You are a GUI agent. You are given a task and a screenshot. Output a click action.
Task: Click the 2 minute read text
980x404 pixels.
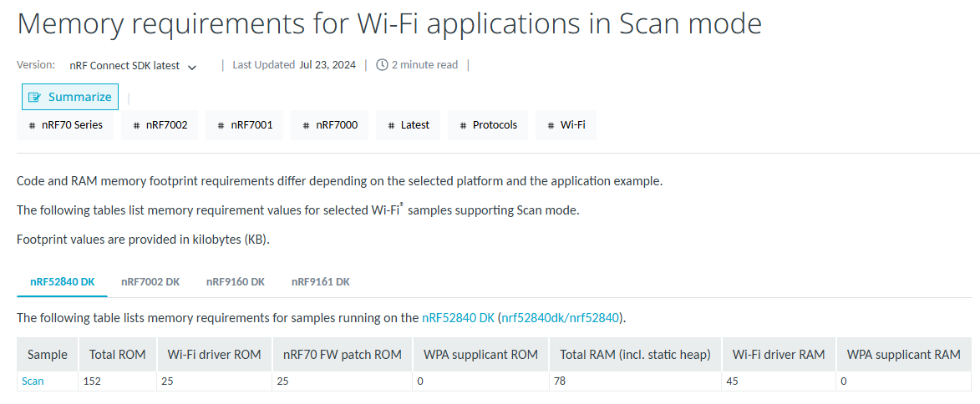[x=425, y=65]
